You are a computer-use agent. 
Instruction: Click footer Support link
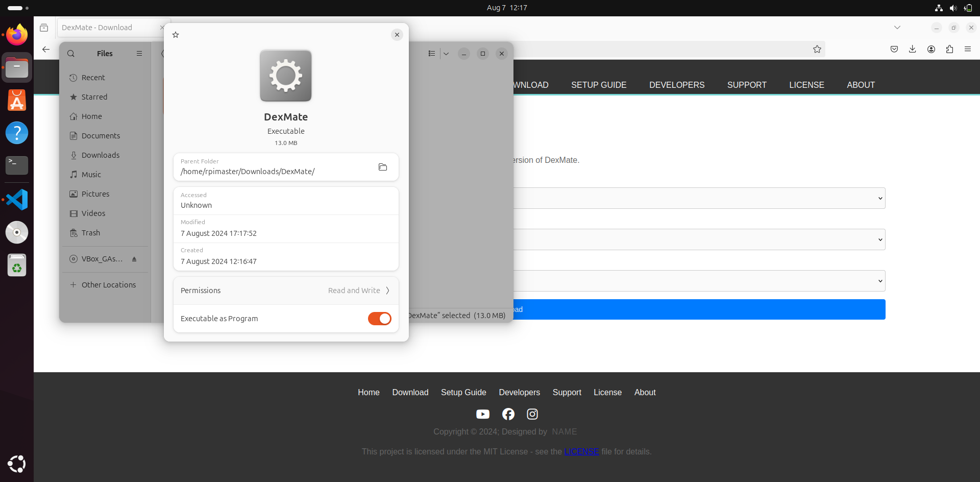coord(567,392)
